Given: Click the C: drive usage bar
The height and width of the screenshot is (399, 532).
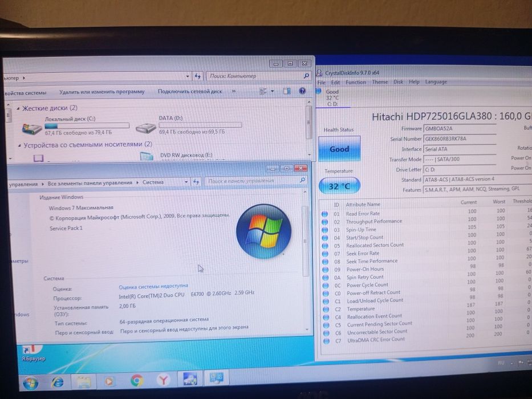Looking at the screenshot, I should (87, 125).
